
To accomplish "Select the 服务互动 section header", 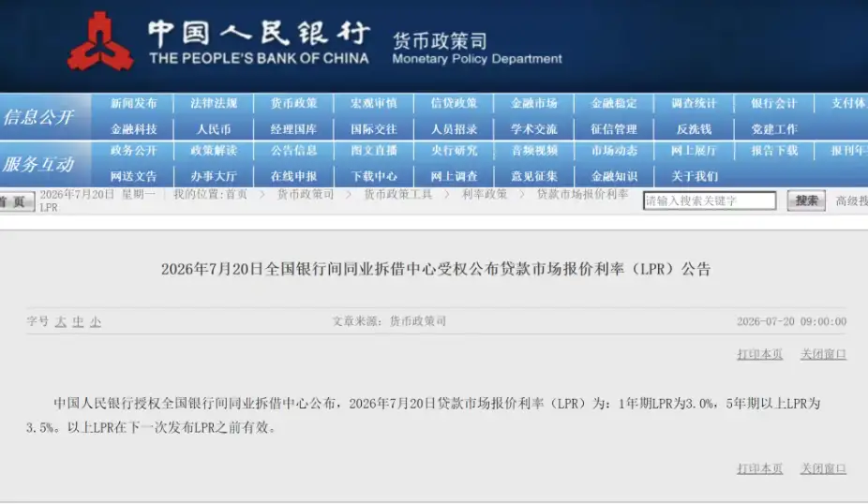I will (x=38, y=164).
